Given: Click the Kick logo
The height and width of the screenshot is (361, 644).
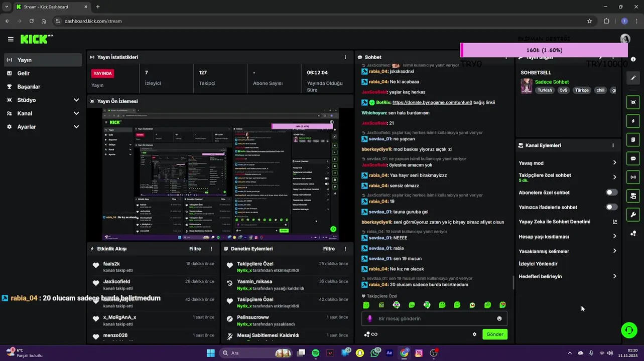Looking at the screenshot, I should (x=37, y=39).
